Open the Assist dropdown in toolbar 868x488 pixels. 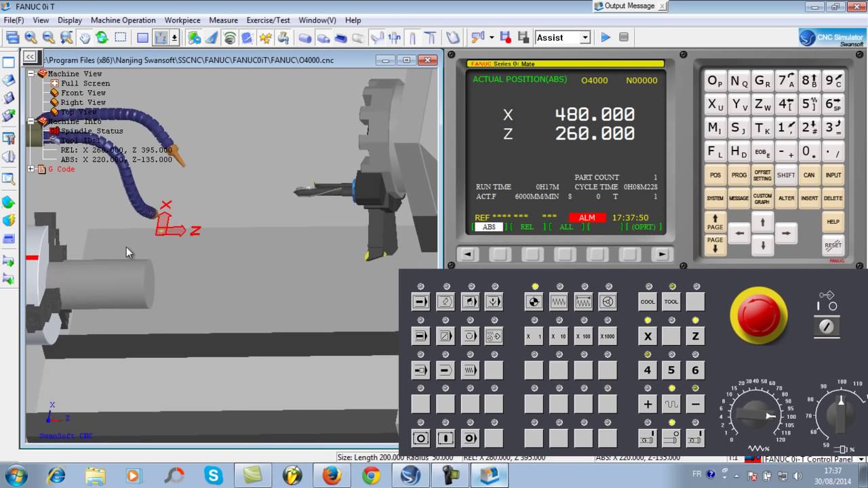(585, 38)
